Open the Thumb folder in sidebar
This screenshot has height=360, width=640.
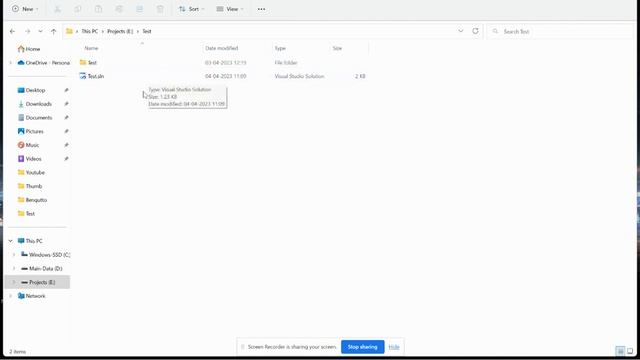(x=30, y=186)
